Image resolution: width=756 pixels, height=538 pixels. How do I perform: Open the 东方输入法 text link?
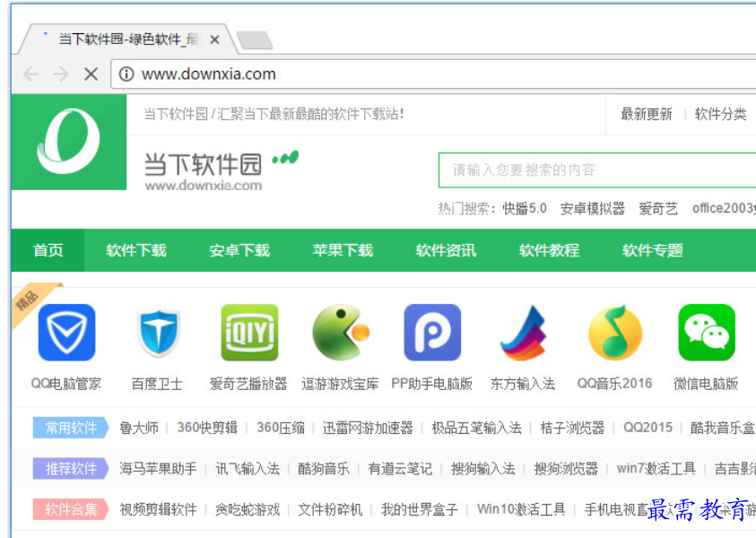pyautogui.click(x=523, y=384)
